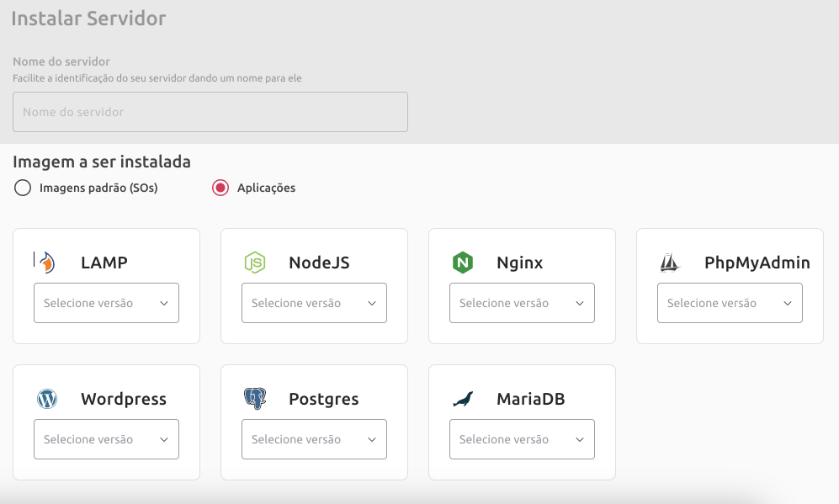Click the LAMP application logo icon
Viewport: 839px width, 504px height.
tap(46, 263)
